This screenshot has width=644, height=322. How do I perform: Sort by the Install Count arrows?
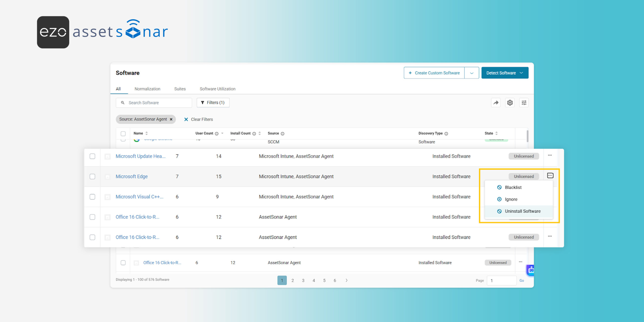260,133
